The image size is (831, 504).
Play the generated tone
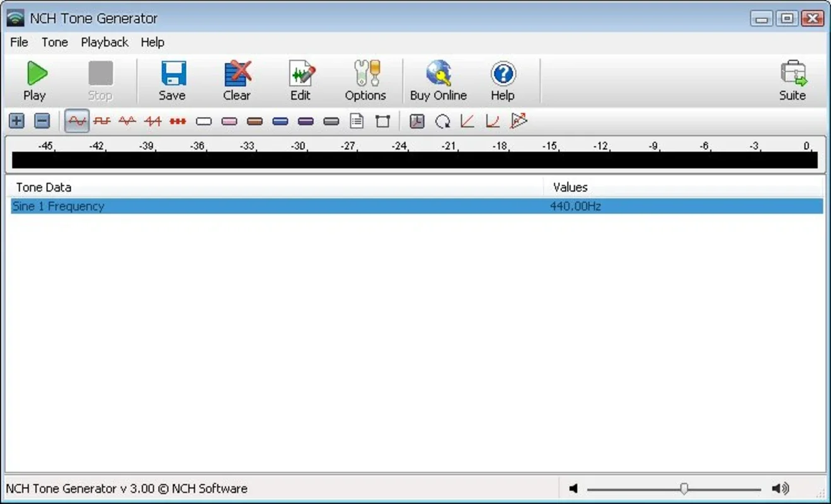click(35, 81)
